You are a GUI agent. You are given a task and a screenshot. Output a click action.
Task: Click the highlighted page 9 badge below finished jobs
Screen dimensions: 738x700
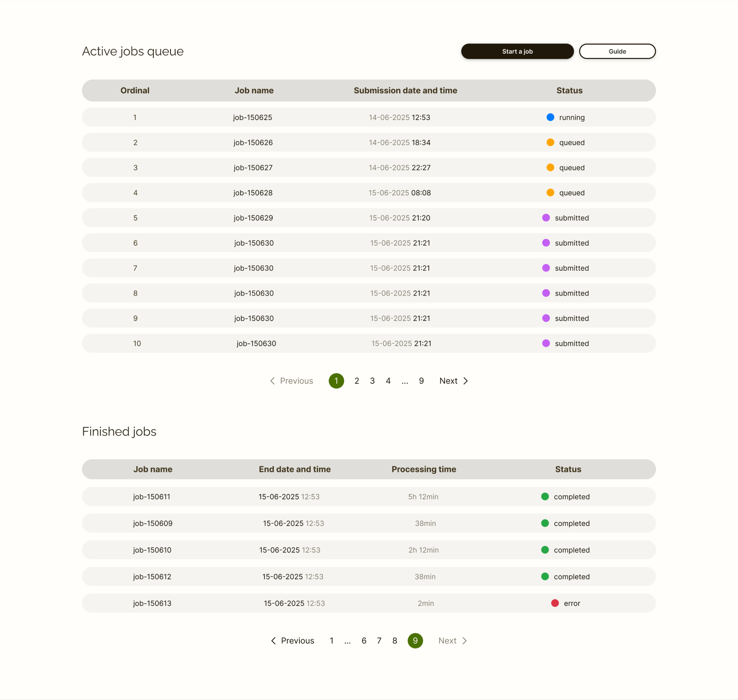pyautogui.click(x=415, y=641)
